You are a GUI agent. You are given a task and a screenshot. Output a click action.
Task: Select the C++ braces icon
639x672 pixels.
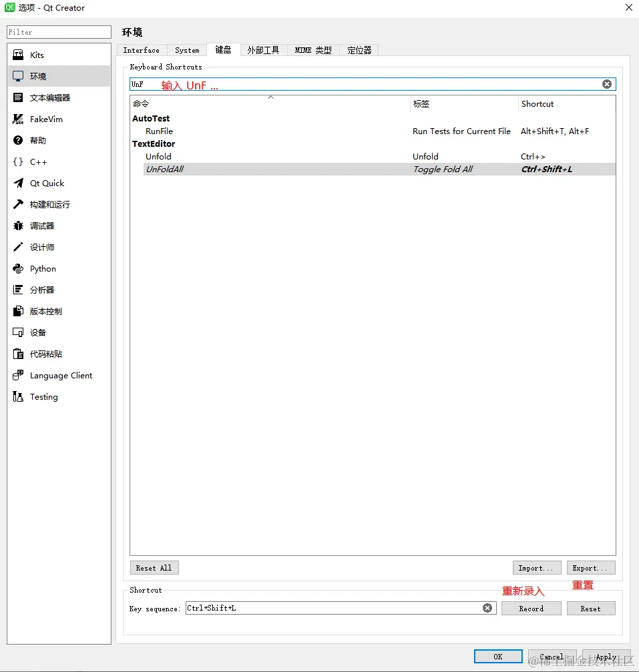coord(18,161)
